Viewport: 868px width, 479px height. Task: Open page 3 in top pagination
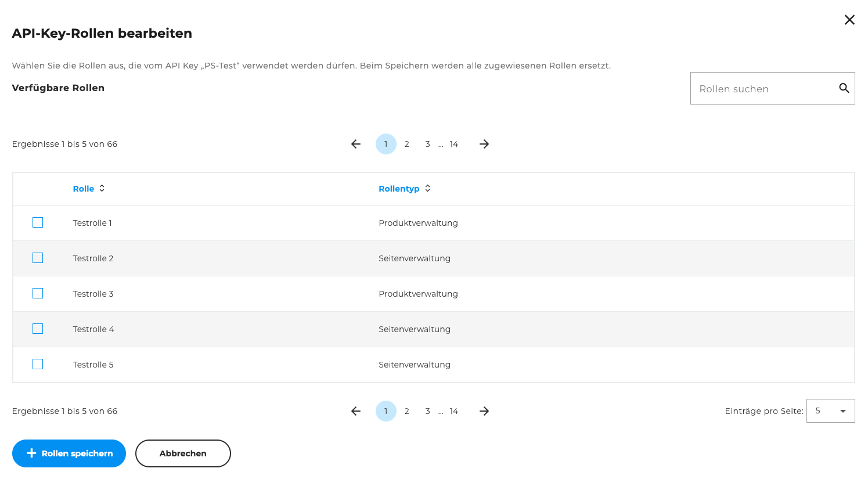point(427,144)
